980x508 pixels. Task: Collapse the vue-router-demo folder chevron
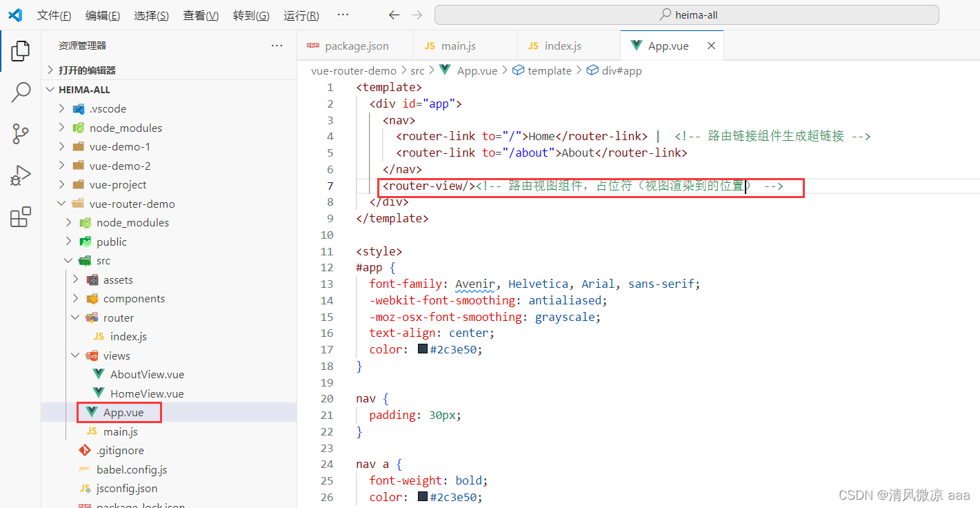(x=61, y=204)
